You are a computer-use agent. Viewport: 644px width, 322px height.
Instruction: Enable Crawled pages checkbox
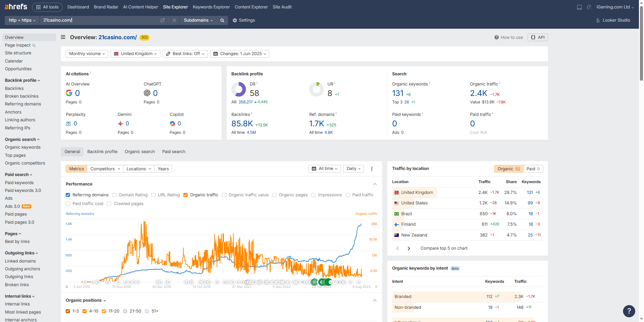(109, 204)
